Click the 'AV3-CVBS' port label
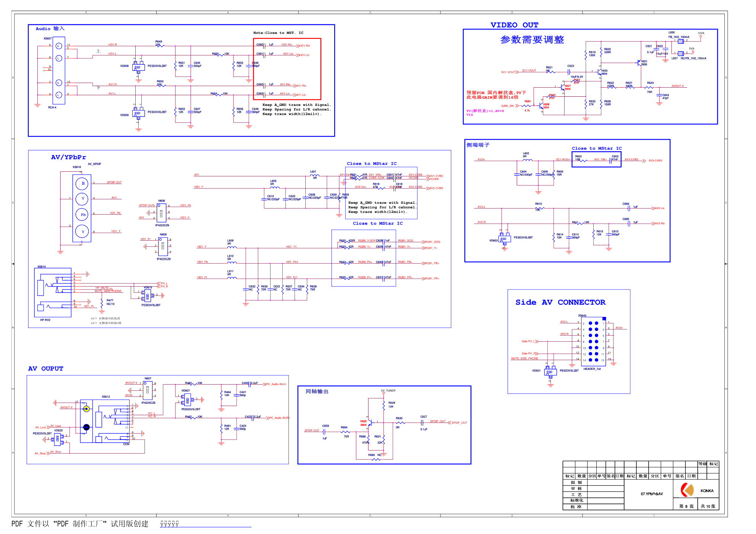 coord(655,161)
